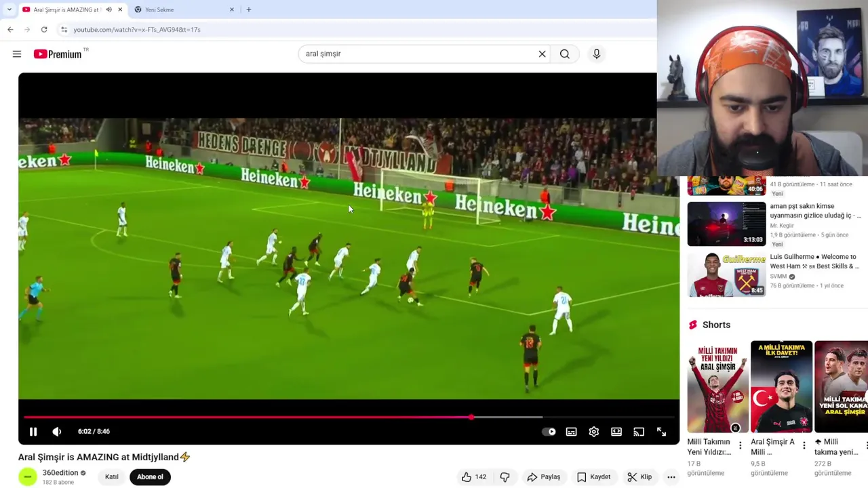Open 360edition channel name link
This screenshot has height=488, width=868.
[60, 473]
